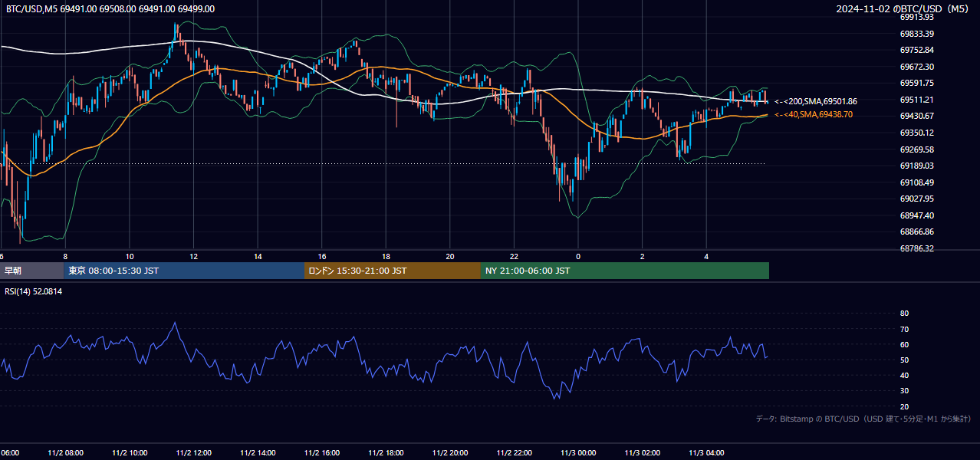Screen dimensions: 980x460
Task: Click price axis label 69511.21
Action: tap(916, 100)
